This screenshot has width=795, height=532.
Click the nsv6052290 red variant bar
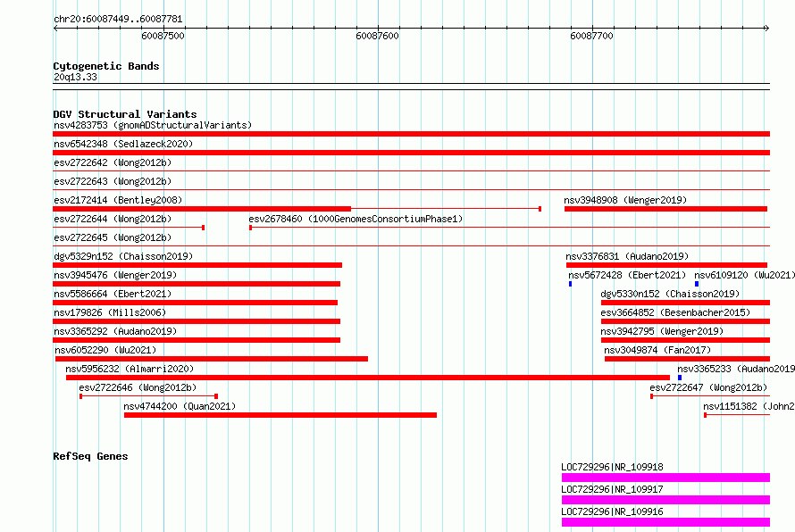click(212, 359)
